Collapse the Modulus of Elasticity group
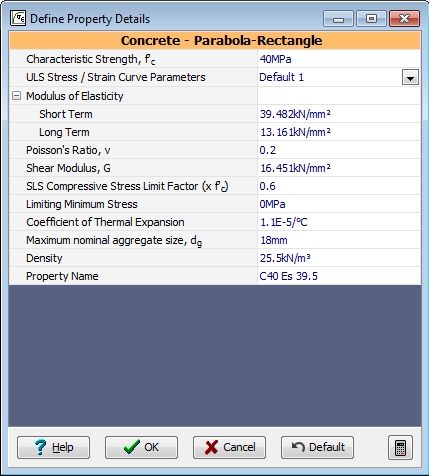The height and width of the screenshot is (476, 429). (x=16, y=96)
